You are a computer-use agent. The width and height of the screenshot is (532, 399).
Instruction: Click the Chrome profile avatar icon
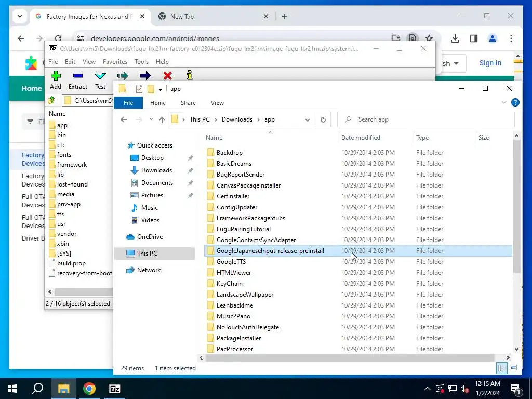[x=493, y=38]
